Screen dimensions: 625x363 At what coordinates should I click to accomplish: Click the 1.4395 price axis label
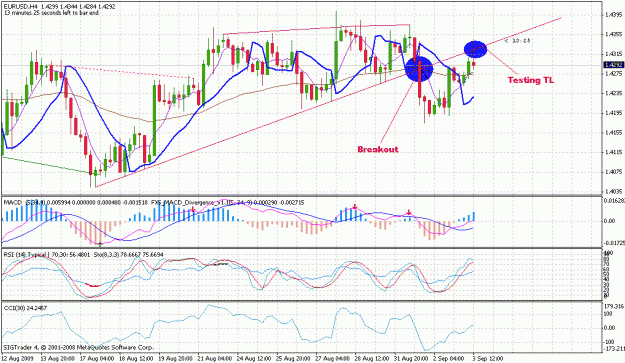[613, 15]
